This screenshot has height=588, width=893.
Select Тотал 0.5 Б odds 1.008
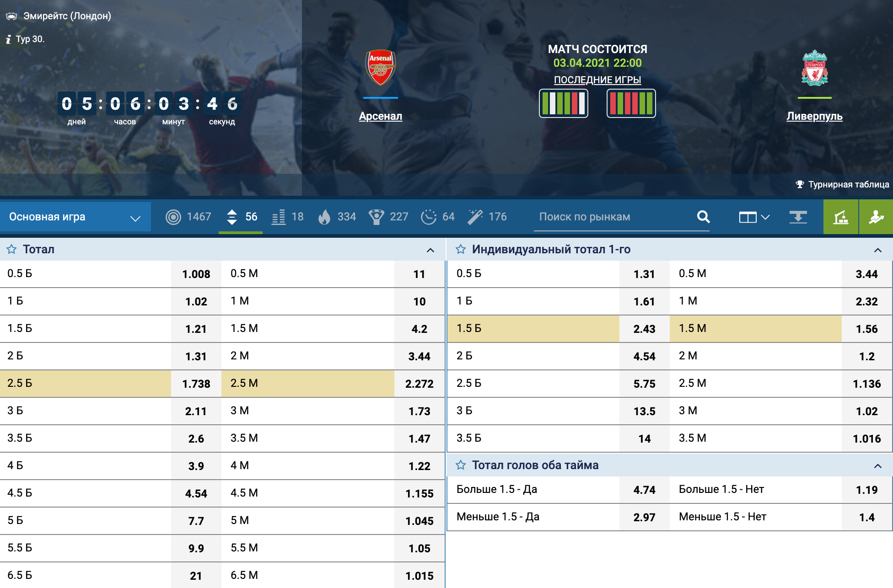point(196,274)
